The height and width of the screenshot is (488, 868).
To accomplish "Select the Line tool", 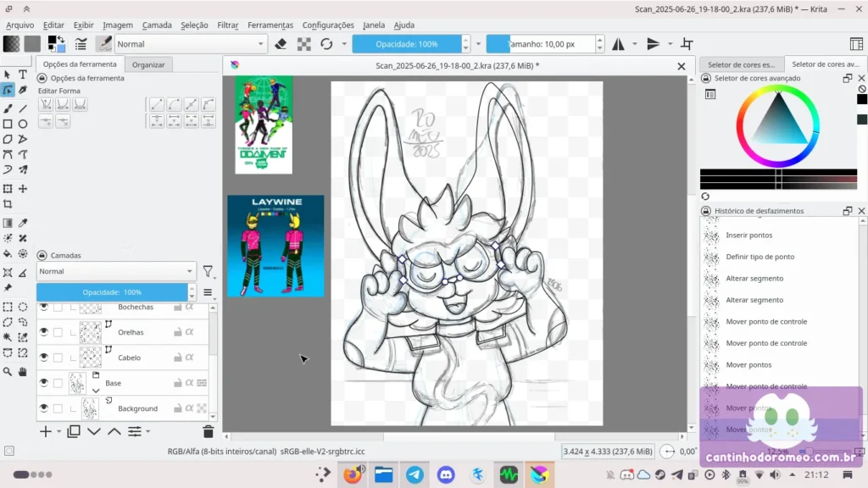I will 23,108.
